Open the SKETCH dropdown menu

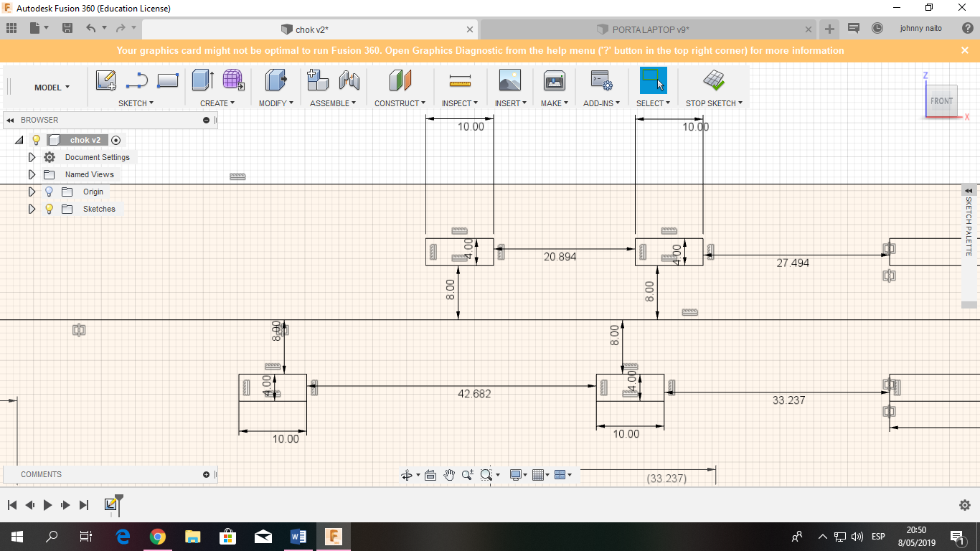click(x=136, y=103)
